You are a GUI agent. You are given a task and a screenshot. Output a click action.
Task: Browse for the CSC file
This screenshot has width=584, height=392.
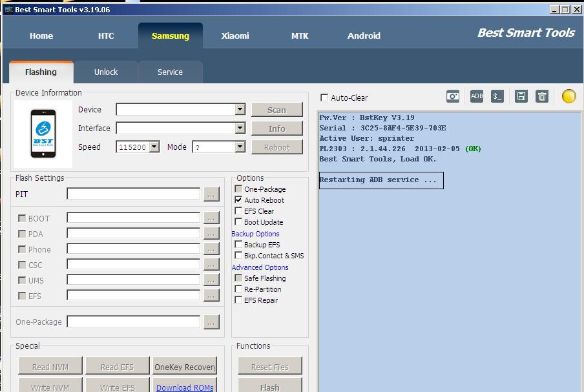[211, 264]
